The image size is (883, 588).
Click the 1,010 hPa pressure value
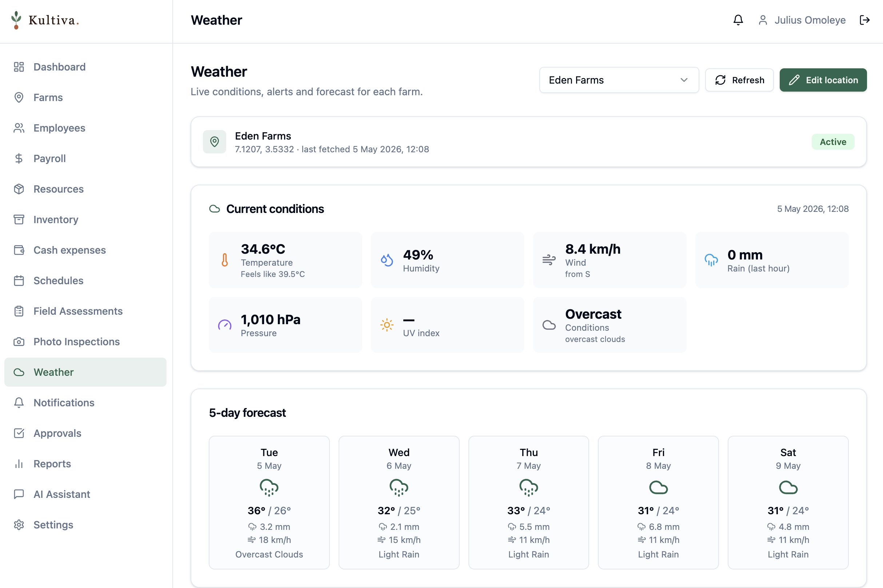(x=271, y=319)
